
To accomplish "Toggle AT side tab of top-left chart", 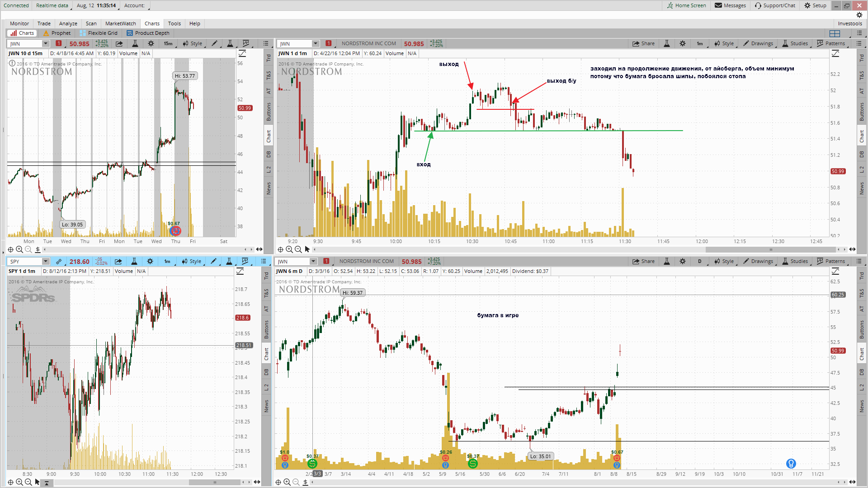I will [269, 91].
